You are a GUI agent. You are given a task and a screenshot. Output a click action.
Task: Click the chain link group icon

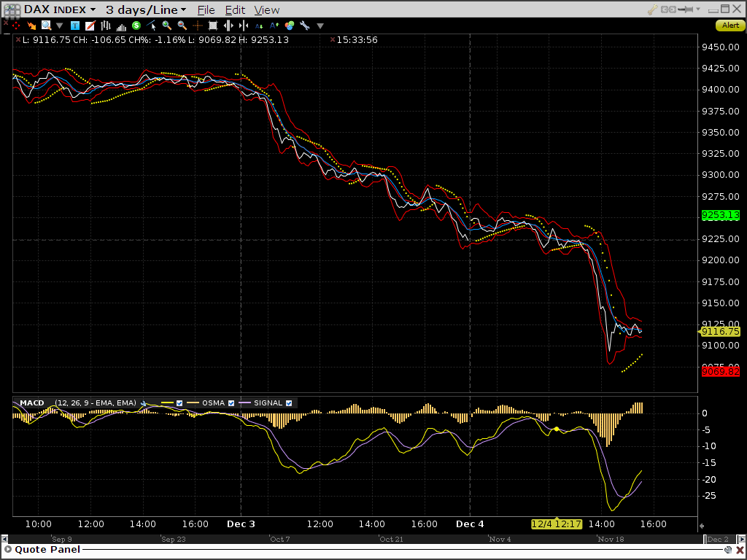point(668,9)
